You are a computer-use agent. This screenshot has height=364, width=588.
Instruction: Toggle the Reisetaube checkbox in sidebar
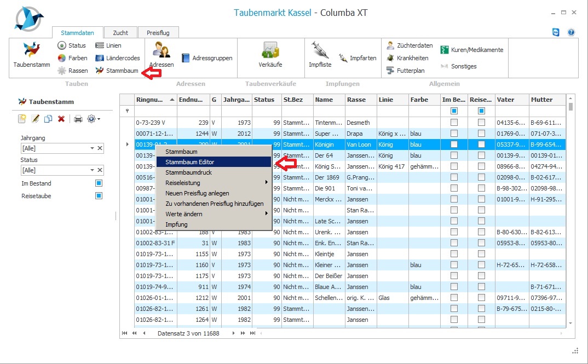99,195
